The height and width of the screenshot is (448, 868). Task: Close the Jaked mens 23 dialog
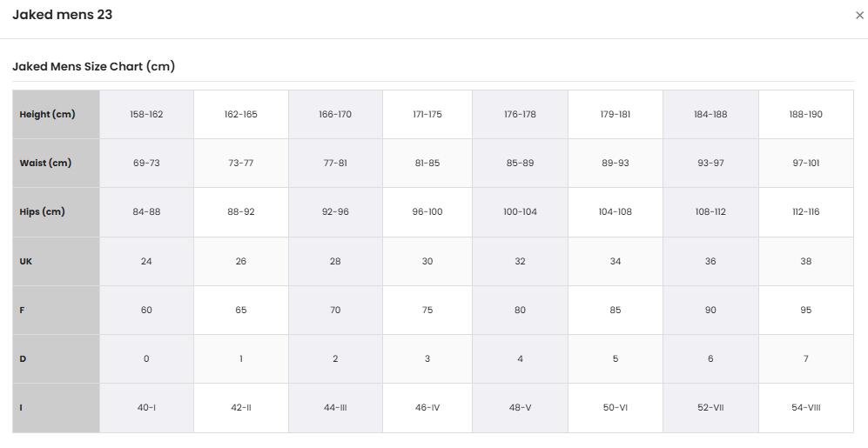pos(859,16)
